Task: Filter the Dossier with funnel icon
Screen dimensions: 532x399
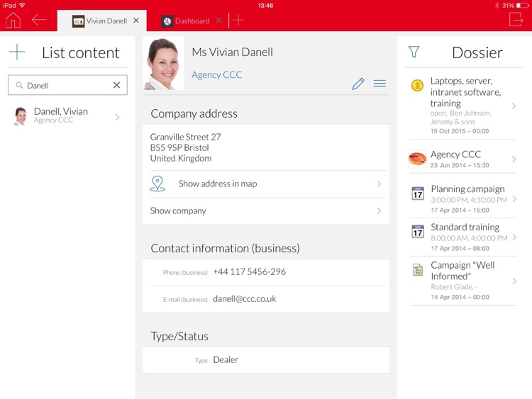Action: pos(414,52)
